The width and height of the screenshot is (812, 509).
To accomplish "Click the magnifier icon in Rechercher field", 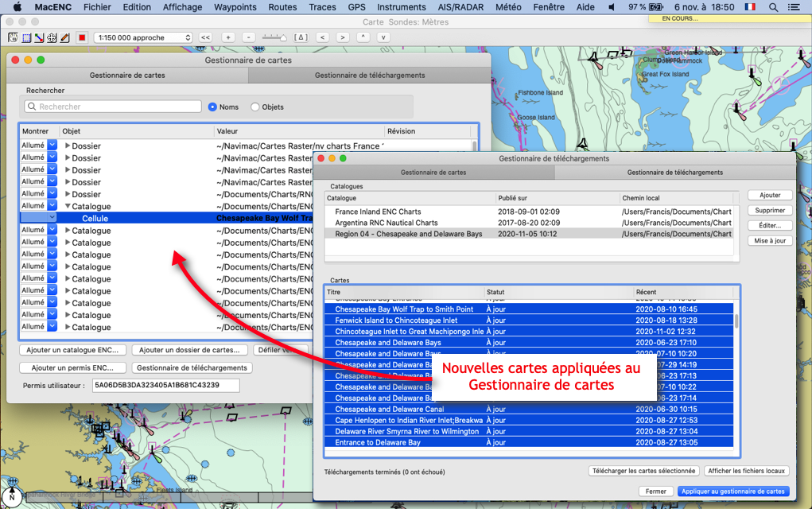I will 32,106.
